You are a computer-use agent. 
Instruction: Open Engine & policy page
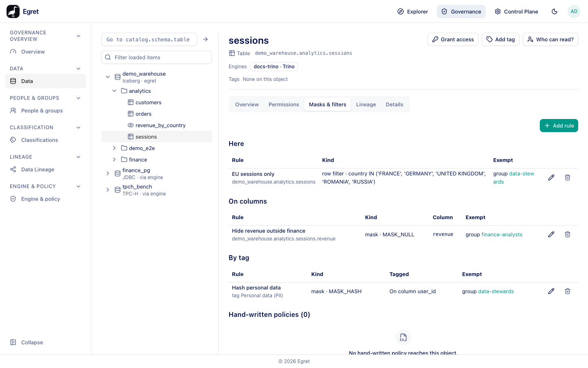coord(45,199)
